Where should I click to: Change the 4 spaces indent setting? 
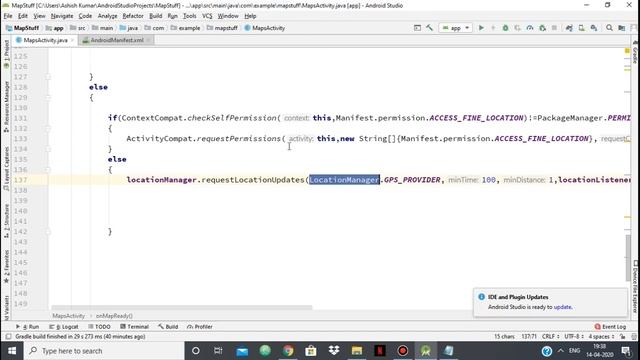(601, 337)
